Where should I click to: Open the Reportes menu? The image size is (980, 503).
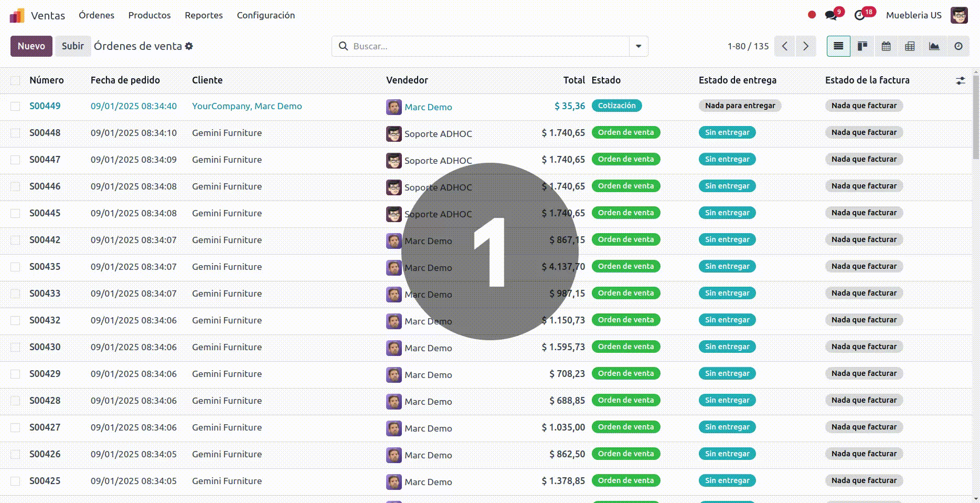coord(204,15)
